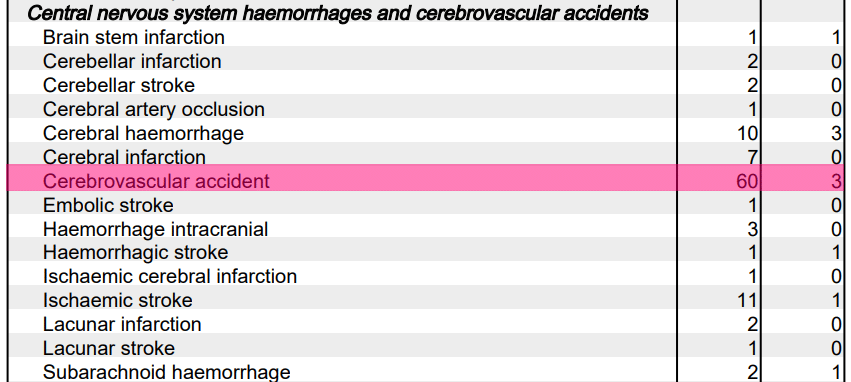Click the value 60 in highlighted row
Viewport: 851px width, 382px height.
[x=747, y=181]
